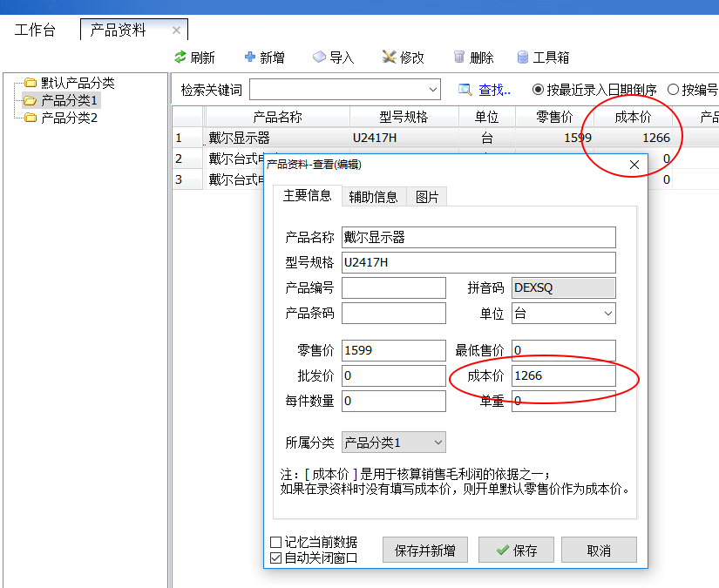Select row number 2 in table
The height and width of the screenshot is (588, 719).
(x=187, y=159)
